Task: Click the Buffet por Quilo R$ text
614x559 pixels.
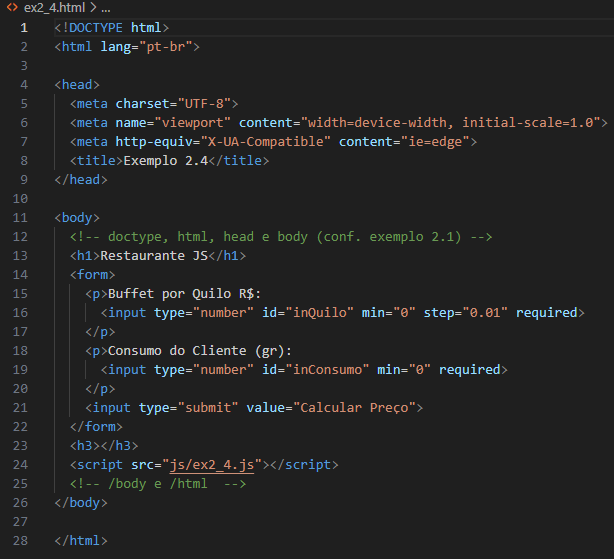Action: click(184, 294)
